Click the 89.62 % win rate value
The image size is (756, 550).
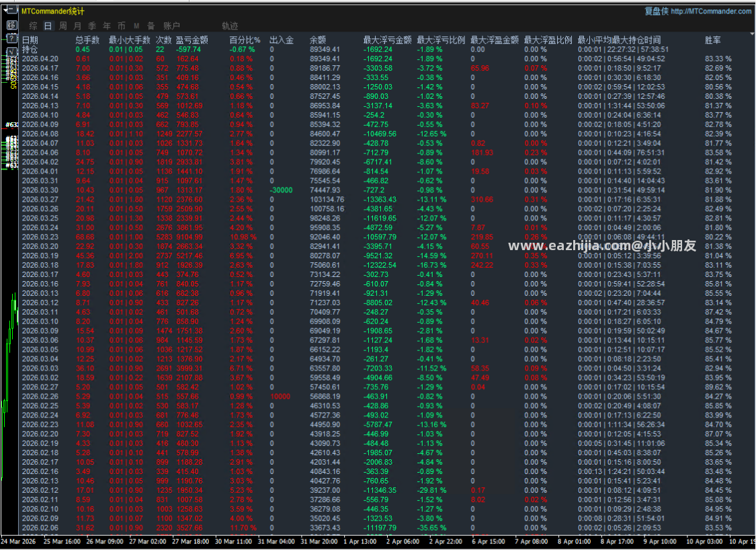(718, 387)
